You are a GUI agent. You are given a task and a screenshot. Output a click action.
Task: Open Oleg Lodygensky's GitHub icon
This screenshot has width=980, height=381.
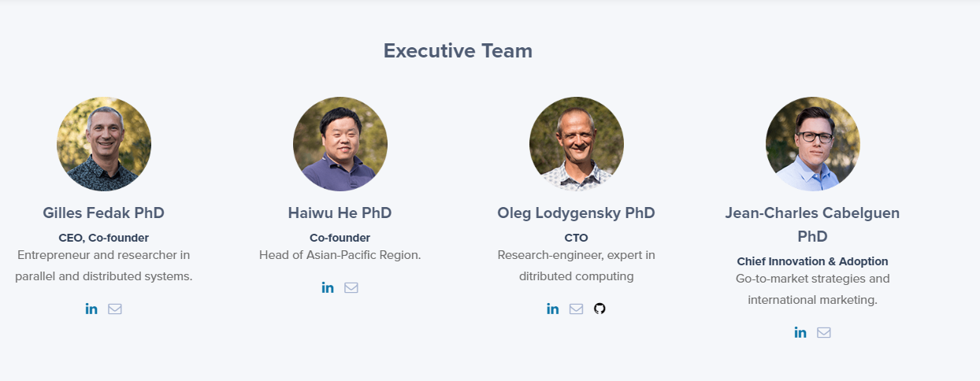click(600, 309)
